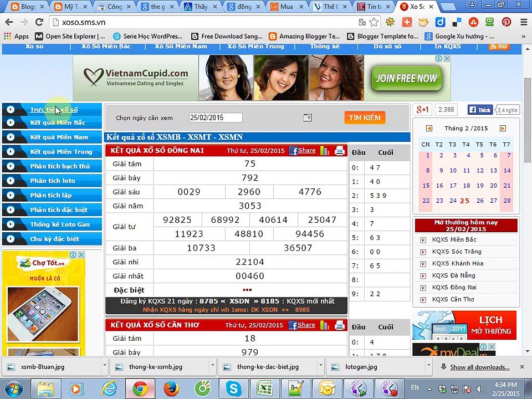This screenshot has height=399, width=532.
Task: Open Chu kỳ đặc biệt sidebar link
Action: [55, 239]
